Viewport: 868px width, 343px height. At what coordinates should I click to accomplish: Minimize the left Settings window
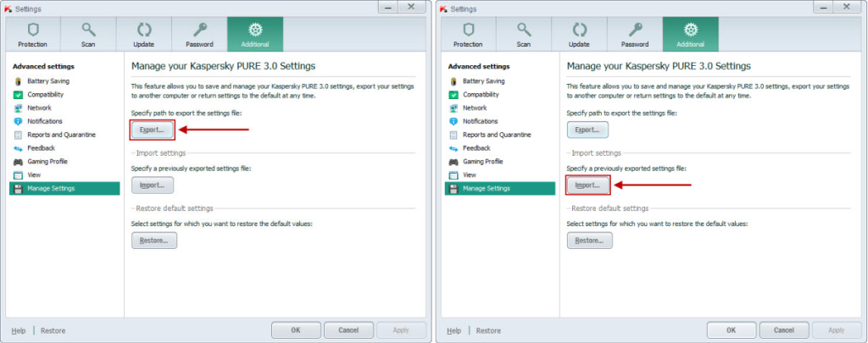[388, 7]
